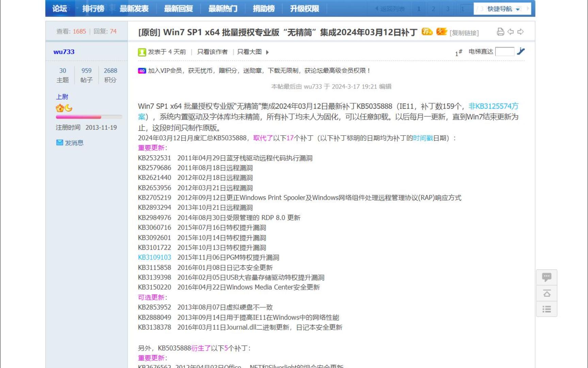The image size is (588, 368).
Task: Click the KB2532531 patch row text
Action: coord(225,158)
